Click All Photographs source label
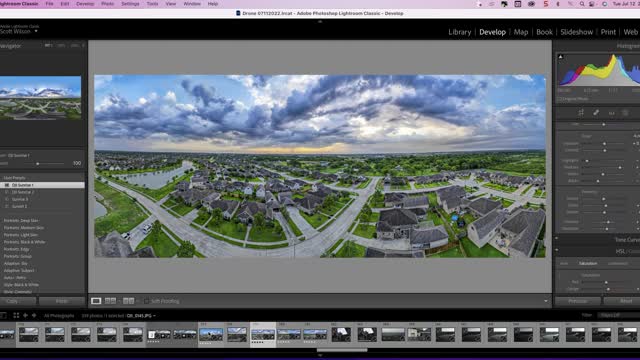Image resolution: width=640 pixels, height=360 pixels. click(x=59, y=316)
